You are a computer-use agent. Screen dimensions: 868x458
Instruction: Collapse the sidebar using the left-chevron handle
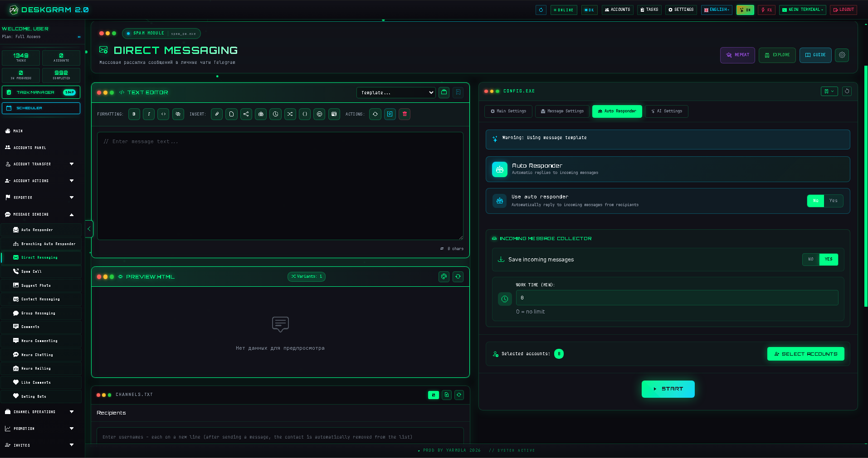tap(89, 229)
